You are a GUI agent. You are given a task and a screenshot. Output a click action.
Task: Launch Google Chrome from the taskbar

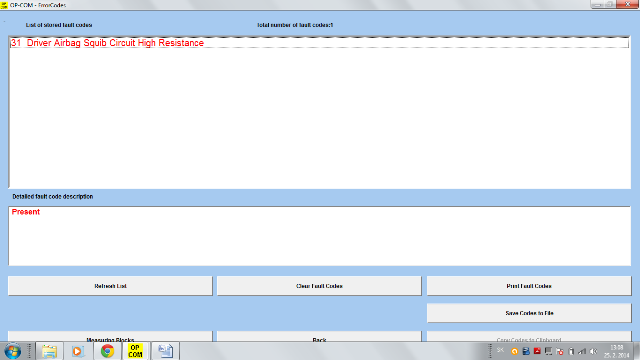(x=107, y=351)
